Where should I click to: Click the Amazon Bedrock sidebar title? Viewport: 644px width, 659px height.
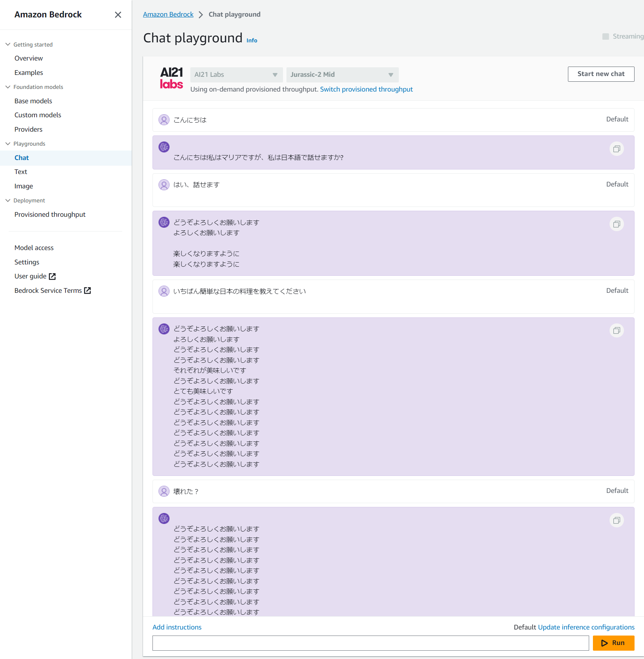pos(48,14)
